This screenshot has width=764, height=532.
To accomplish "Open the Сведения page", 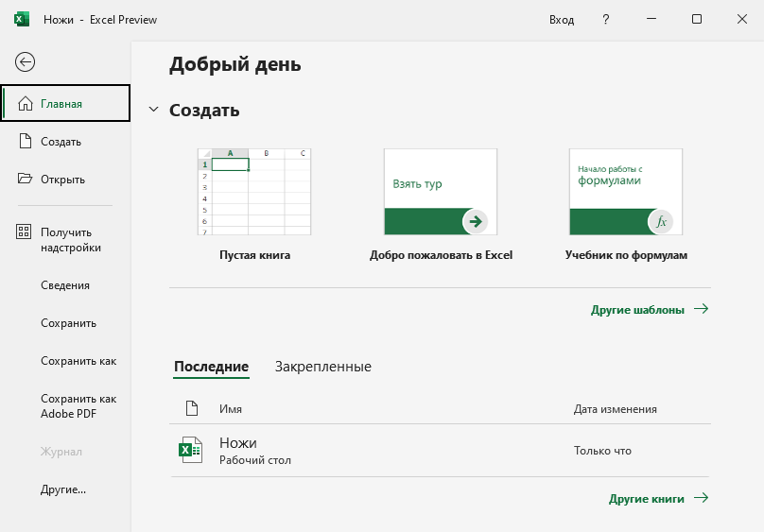I will point(66,285).
